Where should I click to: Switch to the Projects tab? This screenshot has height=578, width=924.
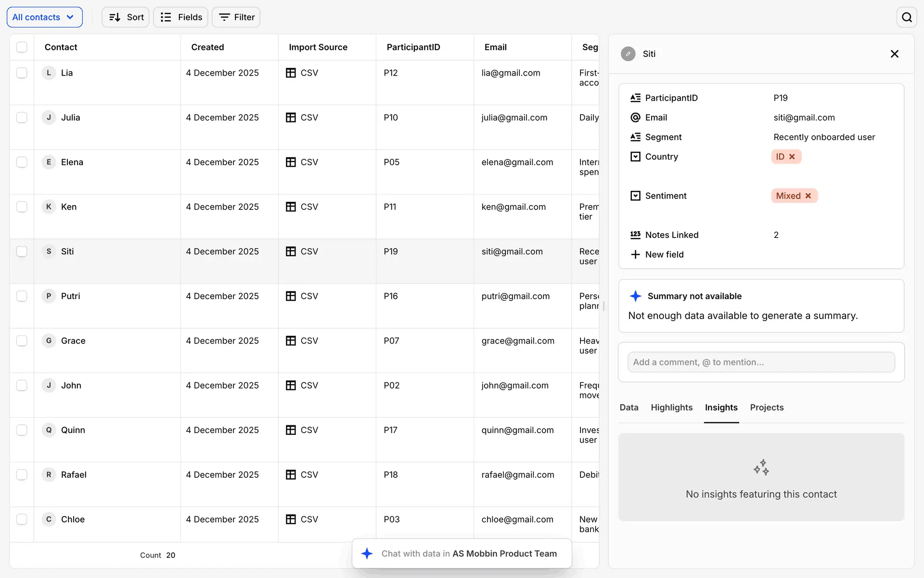pyautogui.click(x=767, y=407)
